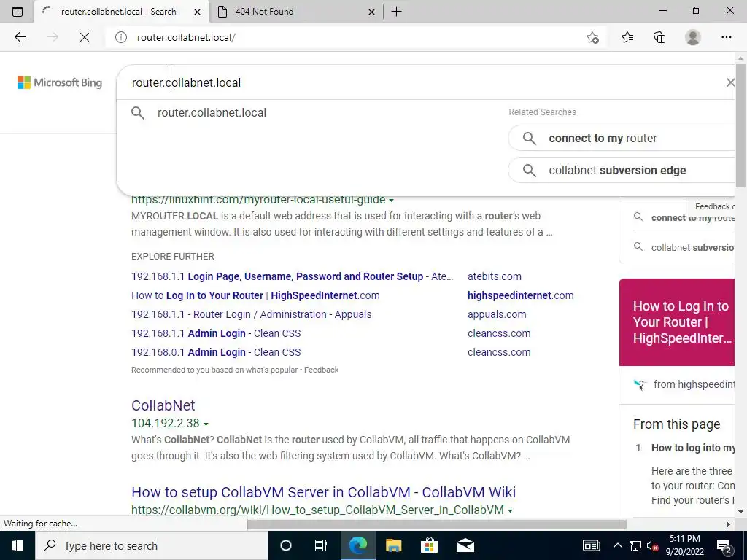Viewport: 747px width, 560px height.
Task: Open the Windows Start menu
Action: pos(18,545)
